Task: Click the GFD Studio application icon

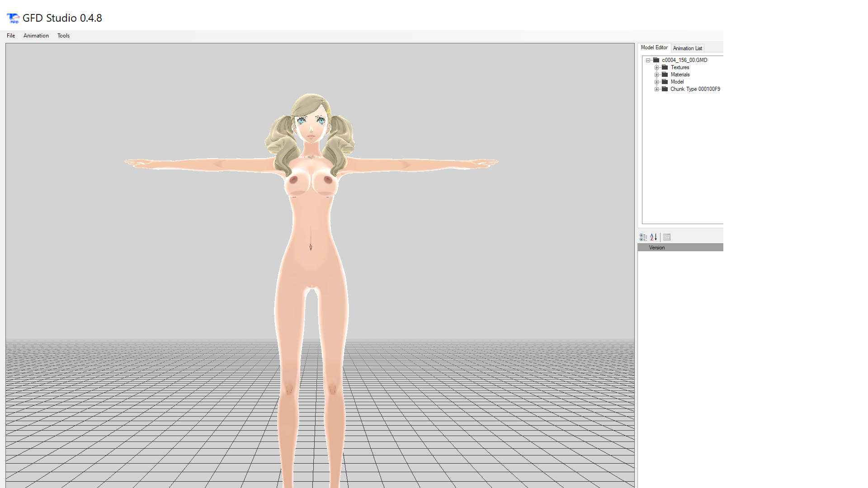Action: pyautogui.click(x=13, y=18)
